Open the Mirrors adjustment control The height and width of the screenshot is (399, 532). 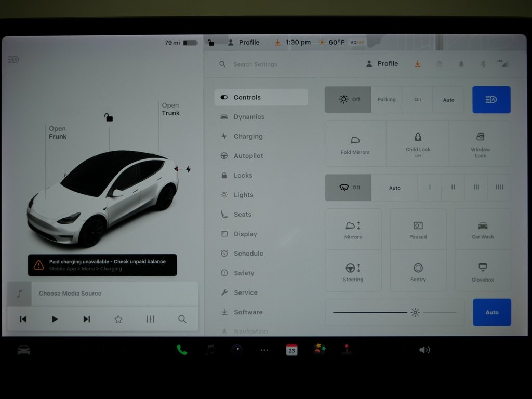(x=353, y=228)
